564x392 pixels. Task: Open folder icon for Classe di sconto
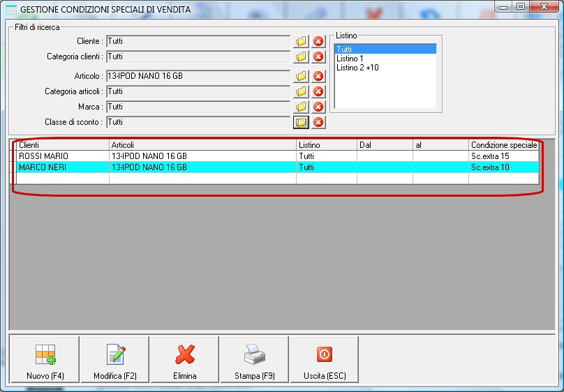tap(301, 122)
